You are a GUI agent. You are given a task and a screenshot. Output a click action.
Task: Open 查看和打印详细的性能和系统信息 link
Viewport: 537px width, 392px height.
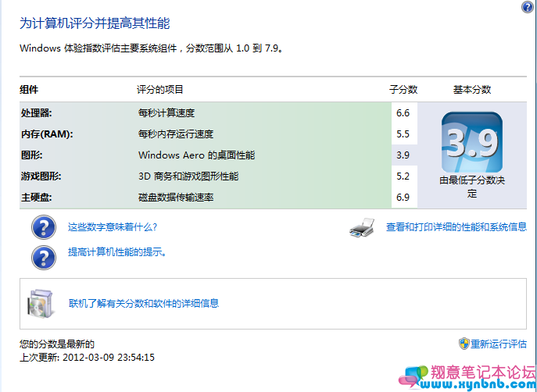click(456, 227)
